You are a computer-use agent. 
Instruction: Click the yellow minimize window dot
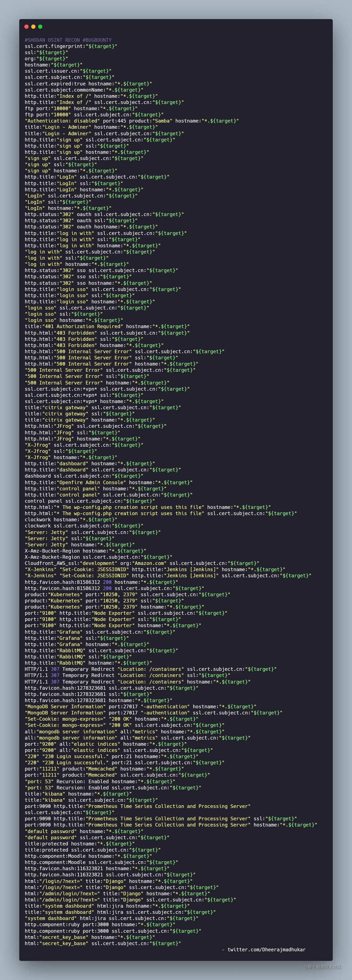[x=34, y=27]
